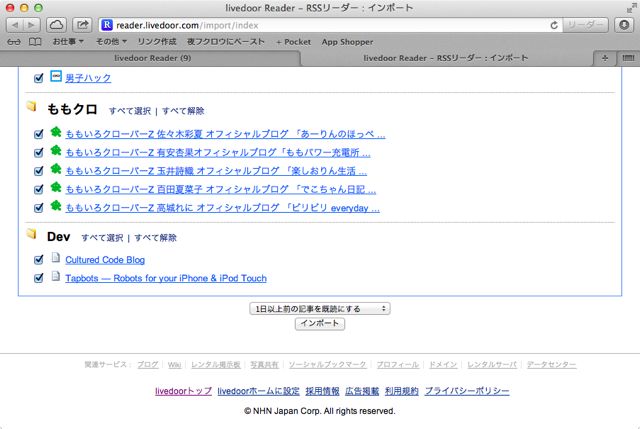Open iCloud Tabs cloud icon
This screenshot has height=429, width=640.
(x=56, y=25)
